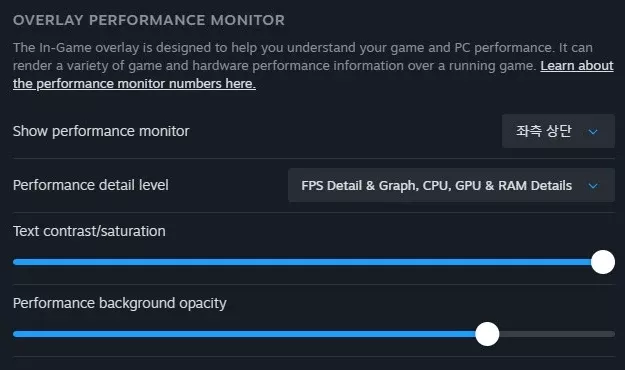Click the Performance background opacity slider handle
The width and height of the screenshot is (625, 370).
pos(487,334)
